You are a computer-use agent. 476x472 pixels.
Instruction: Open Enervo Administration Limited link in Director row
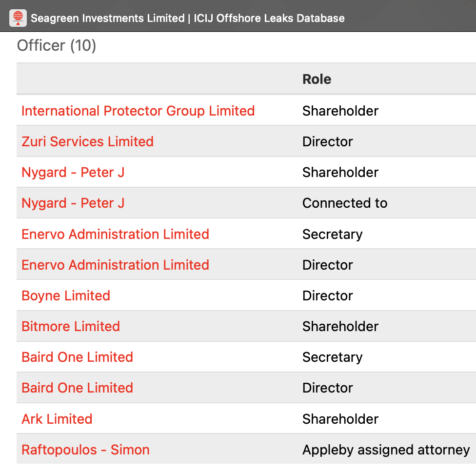(x=115, y=265)
